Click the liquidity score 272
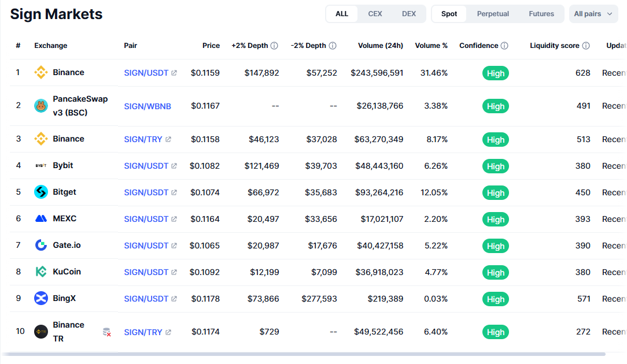The width and height of the screenshot is (627, 364). [x=583, y=332]
